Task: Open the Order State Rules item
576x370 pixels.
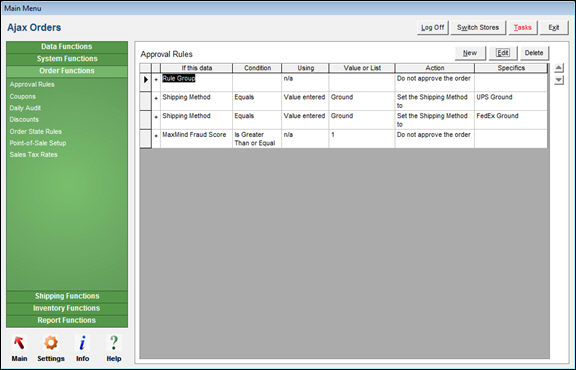Action: point(36,132)
